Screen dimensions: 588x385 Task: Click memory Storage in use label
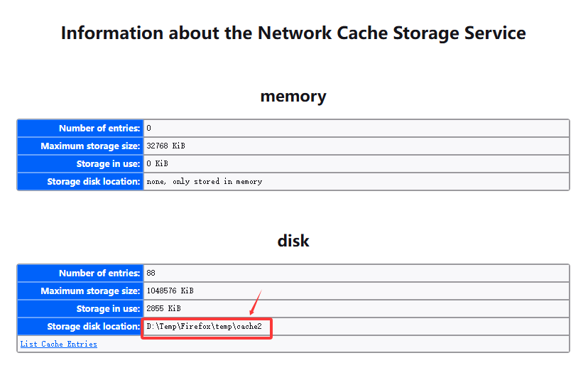108,163
